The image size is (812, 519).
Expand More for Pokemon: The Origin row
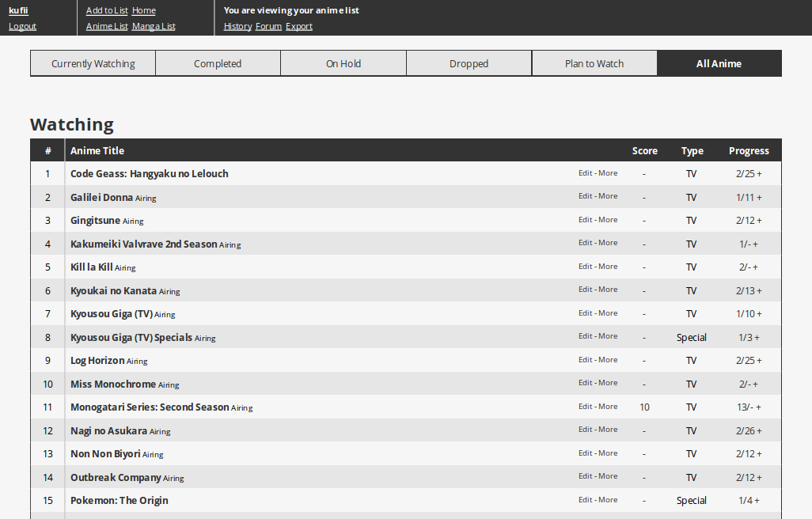608,500
